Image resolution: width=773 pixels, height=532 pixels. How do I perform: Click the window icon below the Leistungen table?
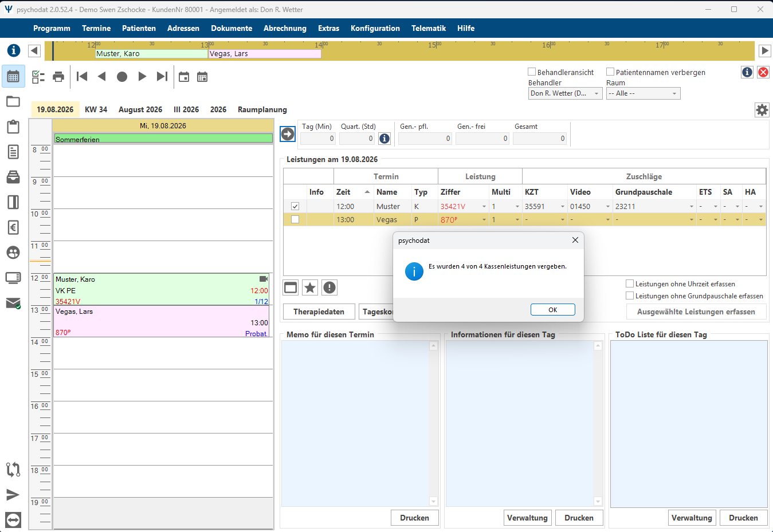coord(291,287)
